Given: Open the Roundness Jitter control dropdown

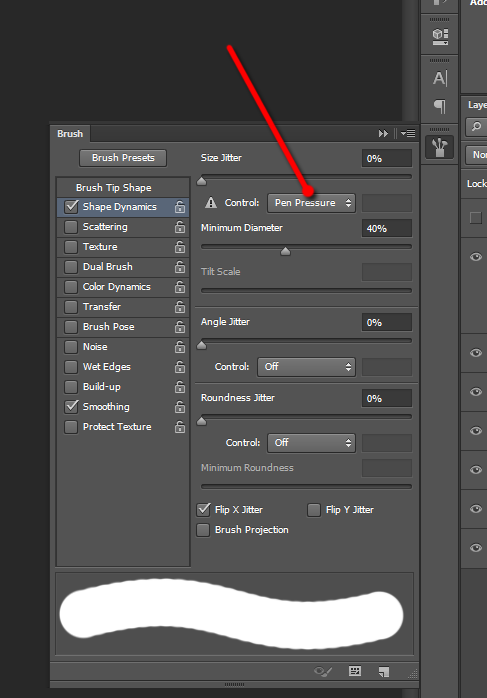Looking at the screenshot, I should pos(311,443).
